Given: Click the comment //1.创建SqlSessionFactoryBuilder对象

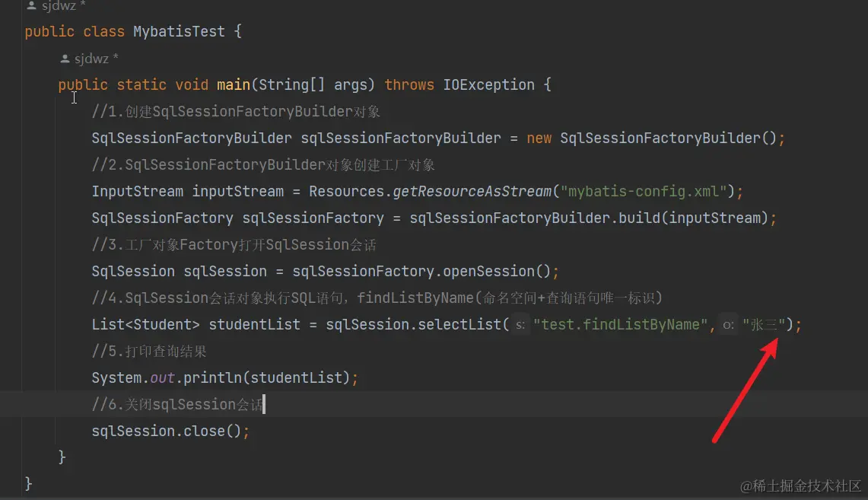Looking at the screenshot, I should (236, 111).
